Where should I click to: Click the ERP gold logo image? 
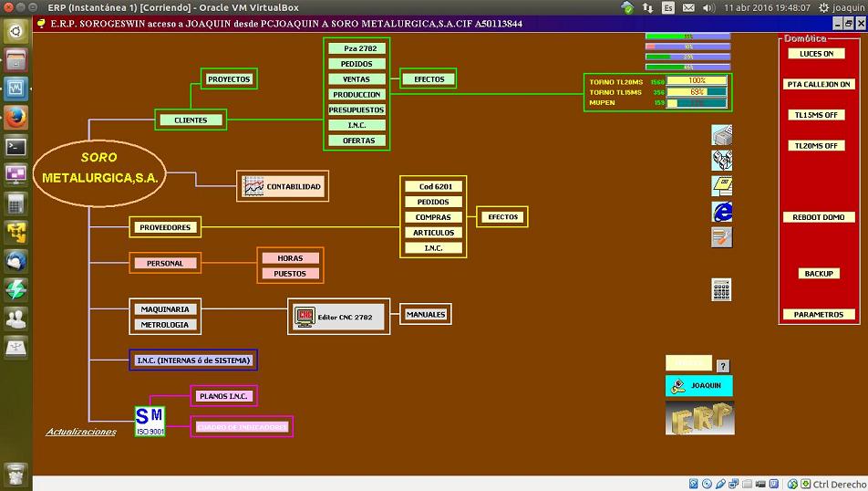[699, 418]
